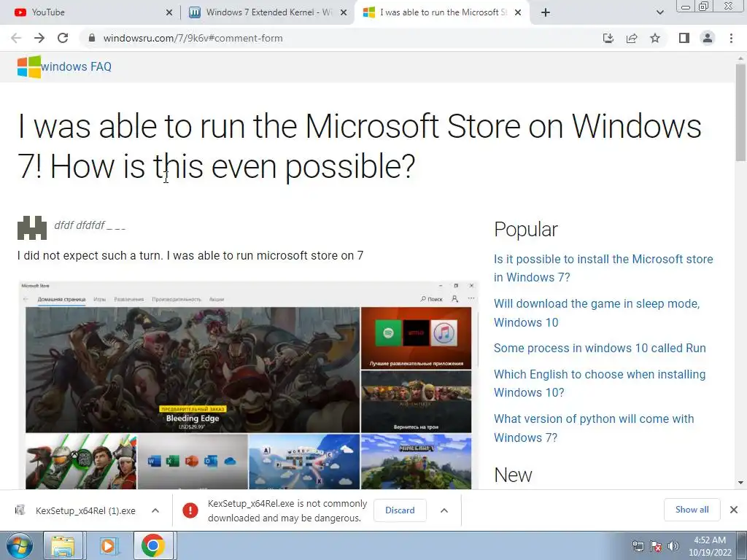Screen dimensions: 747x560
Task: Click the Windows FAQ colored logo
Action: click(x=29, y=66)
